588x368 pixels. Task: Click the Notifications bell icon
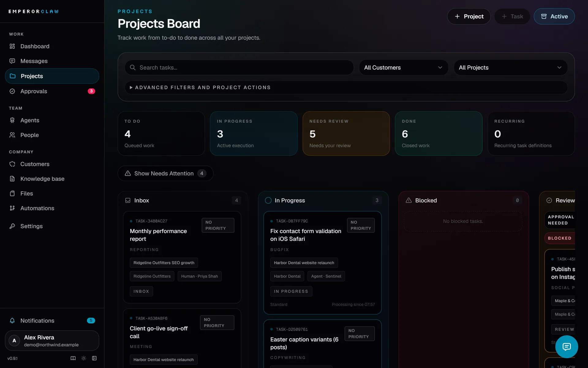[x=12, y=320]
